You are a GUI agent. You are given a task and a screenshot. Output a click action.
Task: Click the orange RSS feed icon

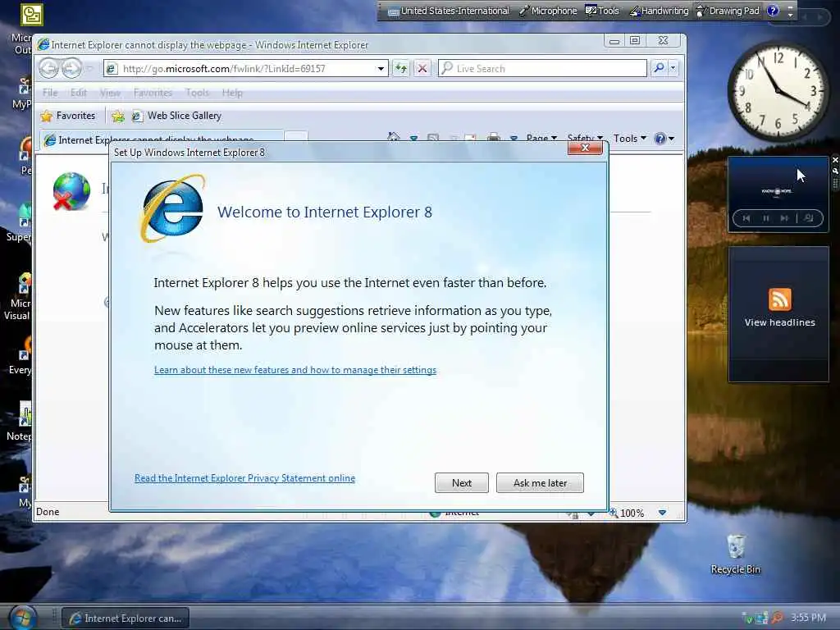779,299
